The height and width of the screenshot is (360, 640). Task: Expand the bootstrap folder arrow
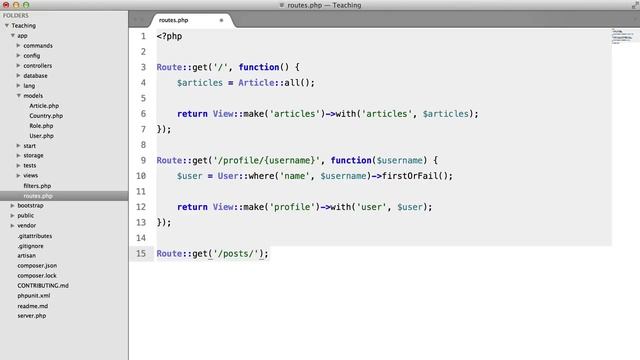tap(13, 205)
